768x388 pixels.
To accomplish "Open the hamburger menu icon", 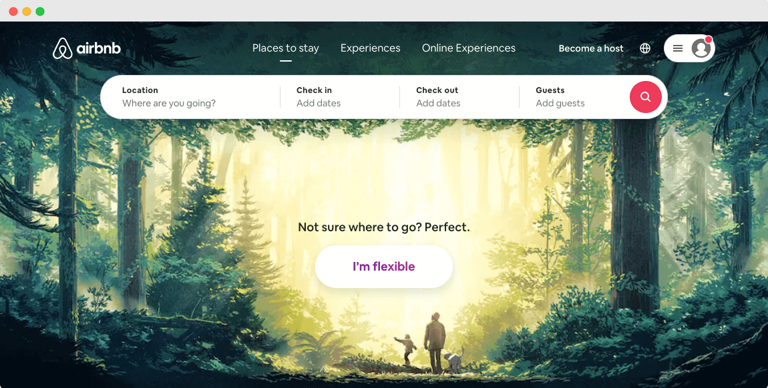I will [x=678, y=48].
